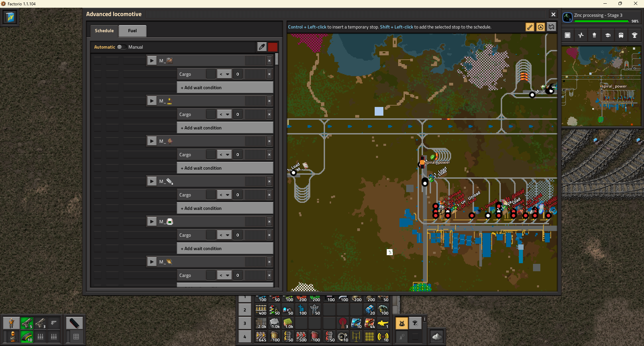Select quickbar row 2

click(245, 310)
